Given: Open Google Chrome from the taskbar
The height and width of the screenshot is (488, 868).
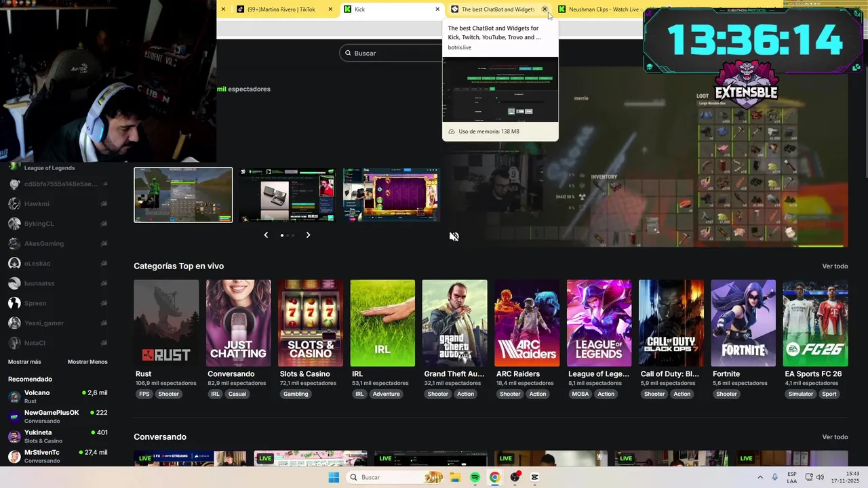Looking at the screenshot, I should click(x=495, y=478).
